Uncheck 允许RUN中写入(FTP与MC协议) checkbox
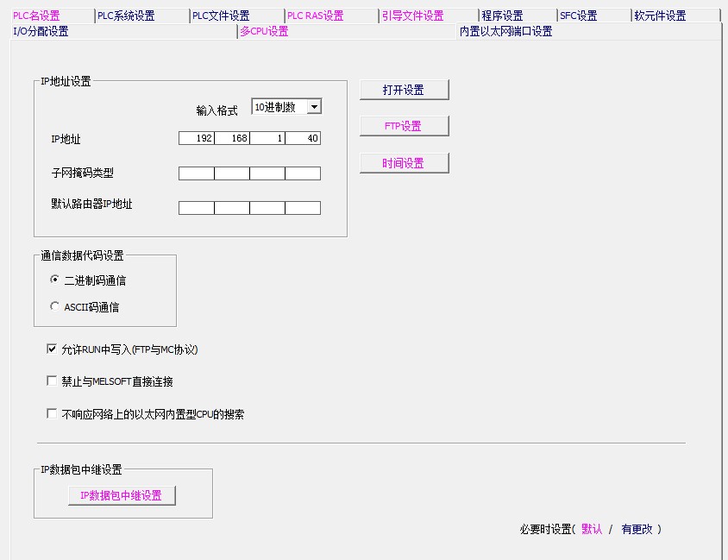The width and height of the screenshot is (728, 560). coord(52,349)
